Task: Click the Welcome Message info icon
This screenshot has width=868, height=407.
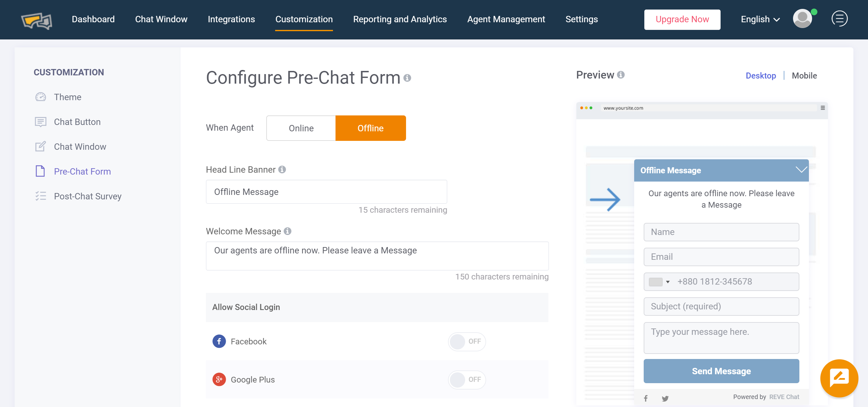Action: coord(288,231)
